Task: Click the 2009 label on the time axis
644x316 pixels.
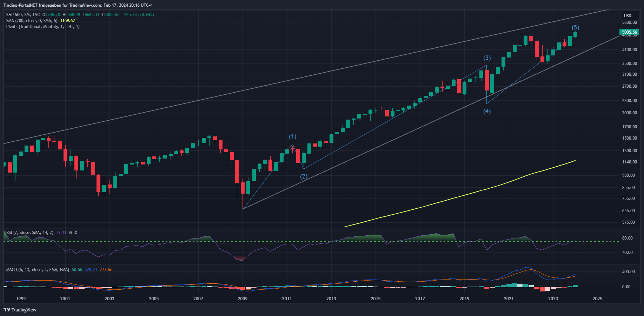Action: pos(243,299)
